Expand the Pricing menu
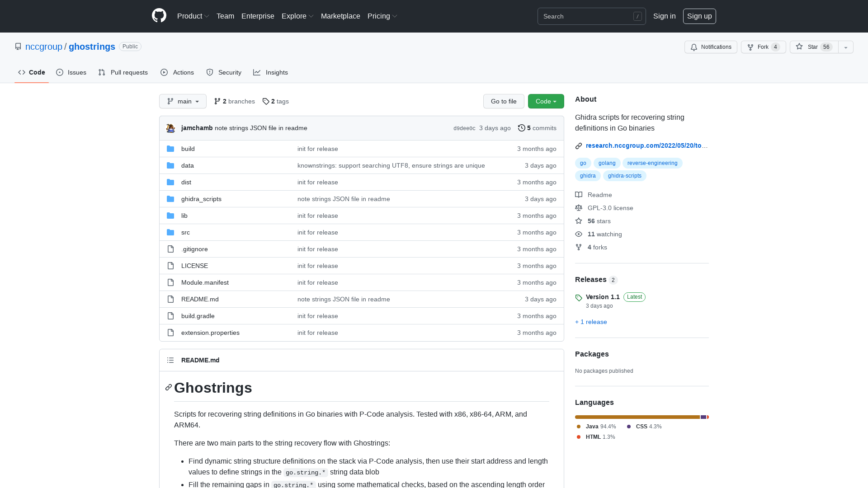This screenshot has width=868, height=488. [382, 16]
